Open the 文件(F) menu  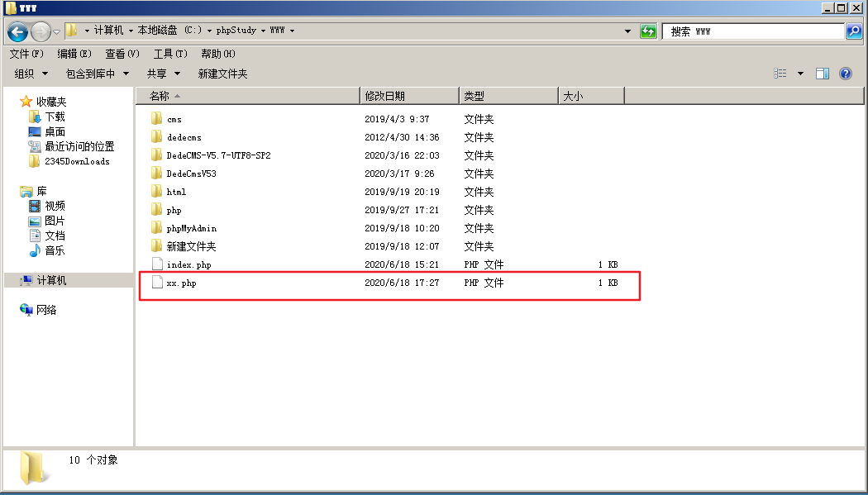coord(26,54)
